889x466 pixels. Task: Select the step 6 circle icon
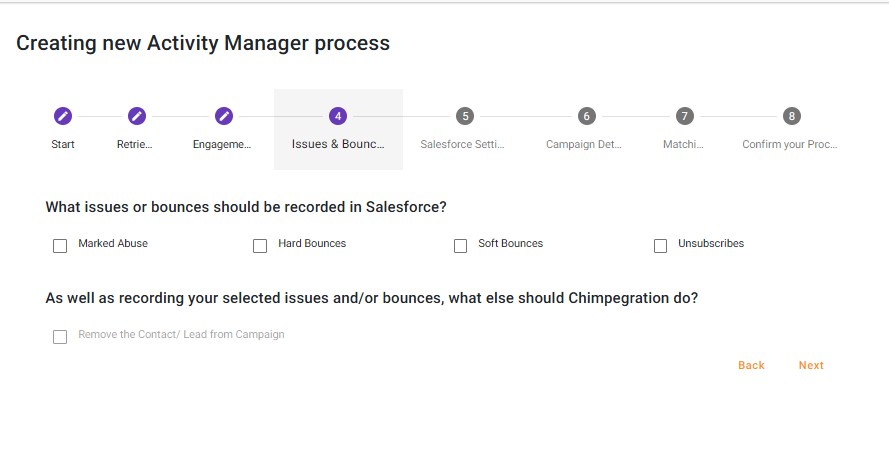coord(586,116)
